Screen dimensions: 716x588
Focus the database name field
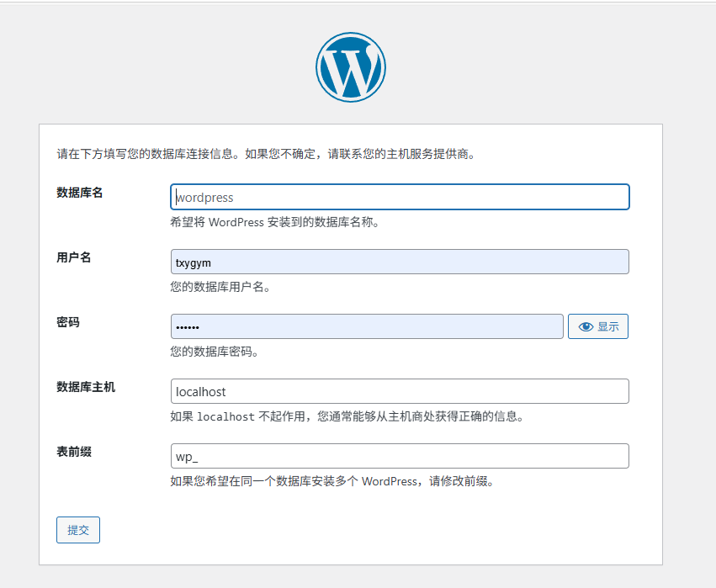[400, 197]
